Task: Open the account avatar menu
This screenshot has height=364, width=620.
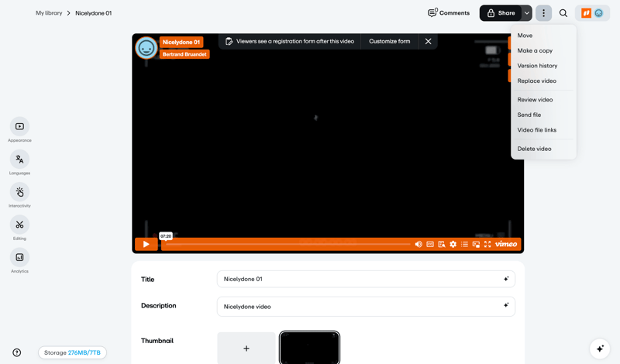Action: 592,13
